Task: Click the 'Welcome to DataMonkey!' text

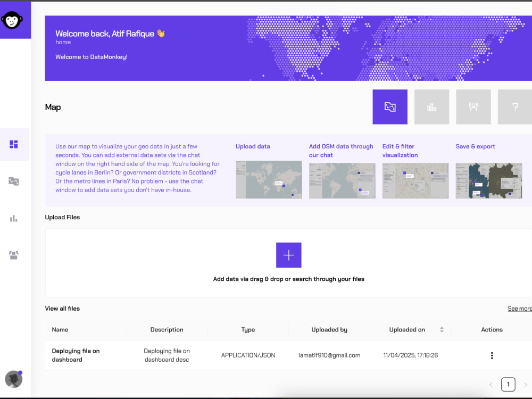Action: tap(92, 57)
